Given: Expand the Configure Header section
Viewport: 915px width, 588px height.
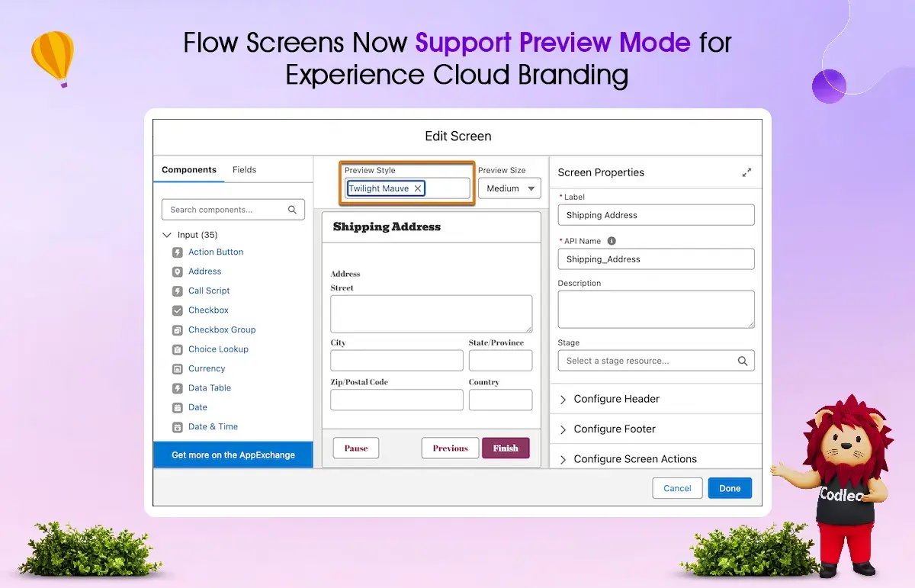Looking at the screenshot, I should 563,399.
